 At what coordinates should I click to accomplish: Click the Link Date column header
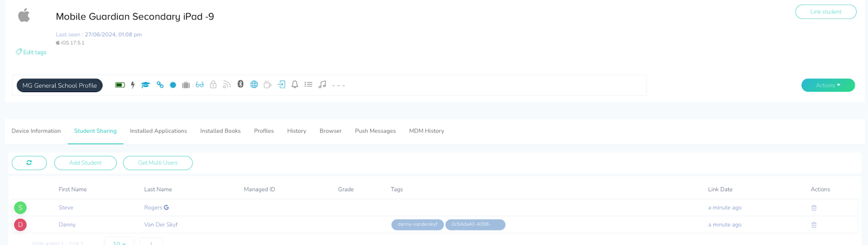(720, 189)
